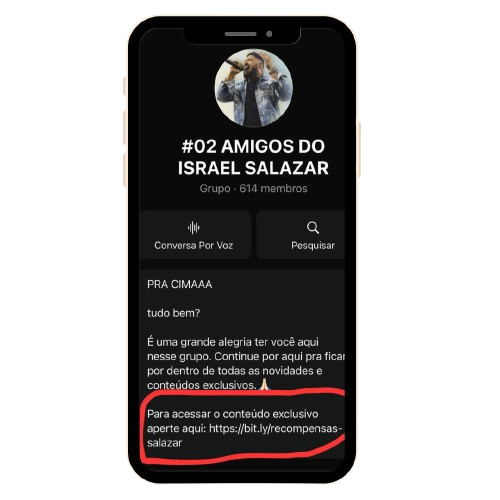Select the "ISRAEL SALAZAR" title line
Screen dimensions: 500x500
pos(253,168)
